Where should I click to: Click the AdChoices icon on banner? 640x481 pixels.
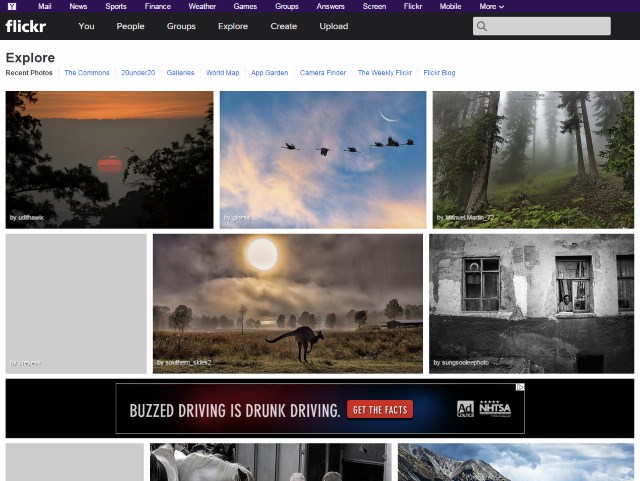tap(520, 387)
